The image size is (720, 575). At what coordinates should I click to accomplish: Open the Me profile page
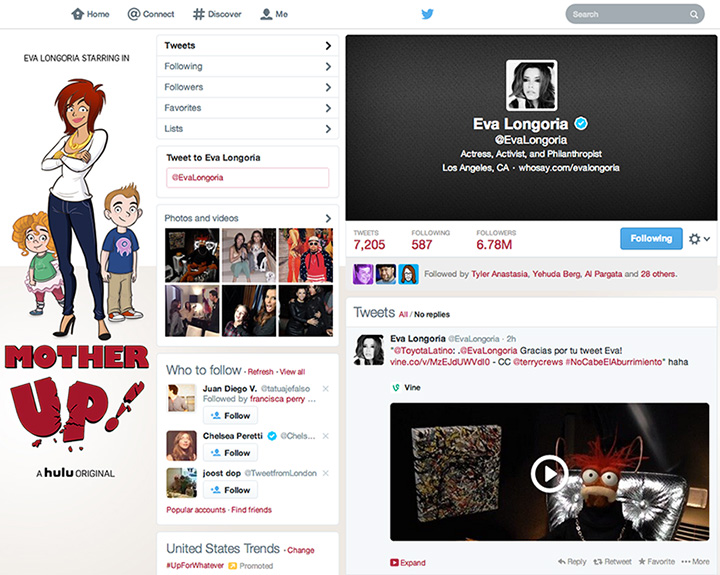274,14
